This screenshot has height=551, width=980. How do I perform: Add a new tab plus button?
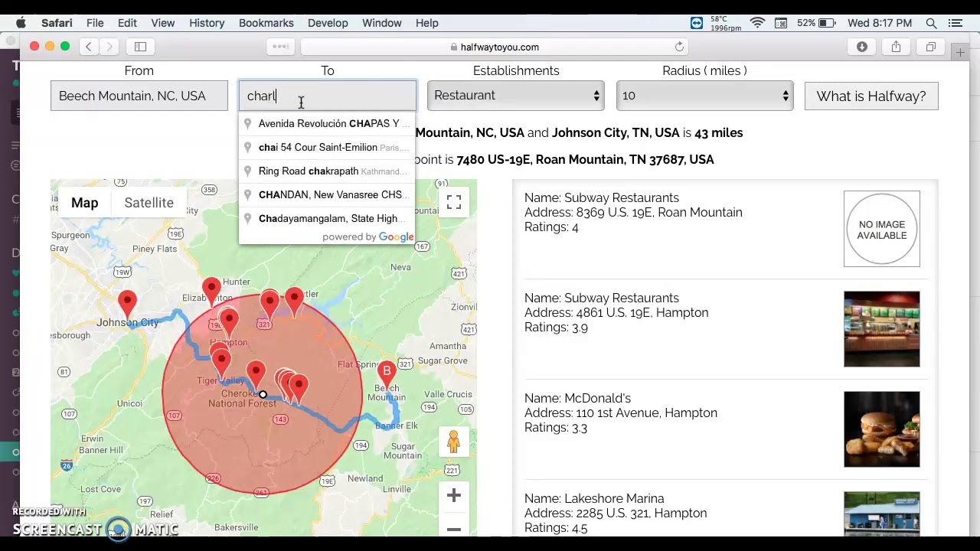point(960,52)
